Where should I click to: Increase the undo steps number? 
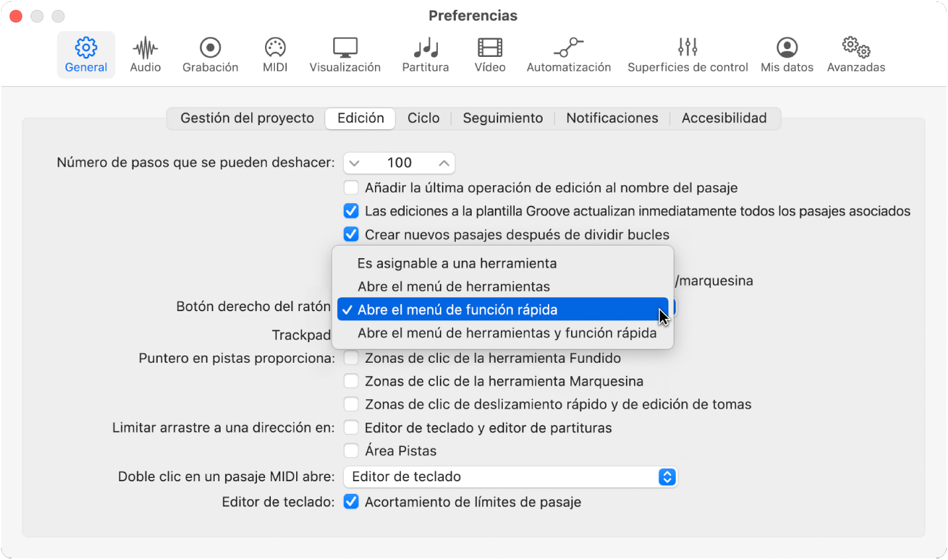444,163
